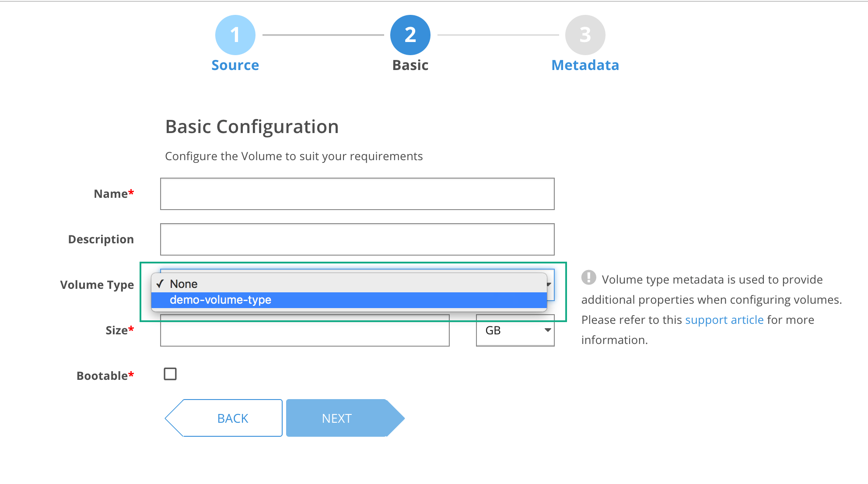The image size is (868, 484).
Task: Open the support article link
Action: 724,320
